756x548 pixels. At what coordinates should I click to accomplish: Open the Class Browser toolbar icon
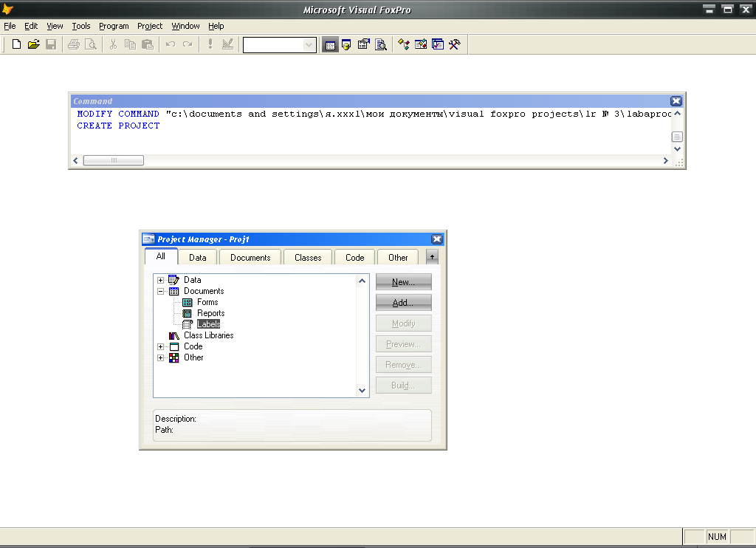point(404,45)
